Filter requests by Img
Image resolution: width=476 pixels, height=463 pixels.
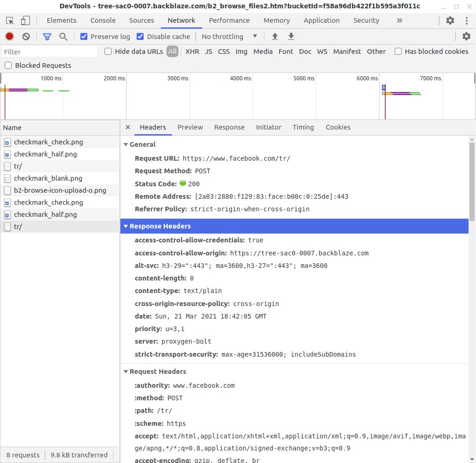[241, 52]
